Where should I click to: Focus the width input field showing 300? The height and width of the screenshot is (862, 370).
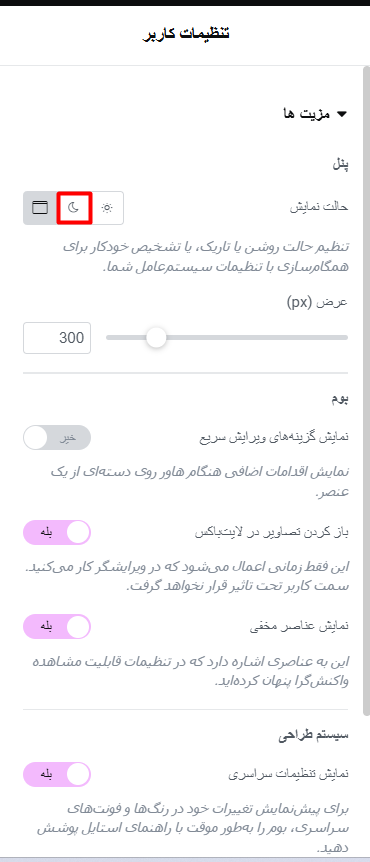click(57, 338)
